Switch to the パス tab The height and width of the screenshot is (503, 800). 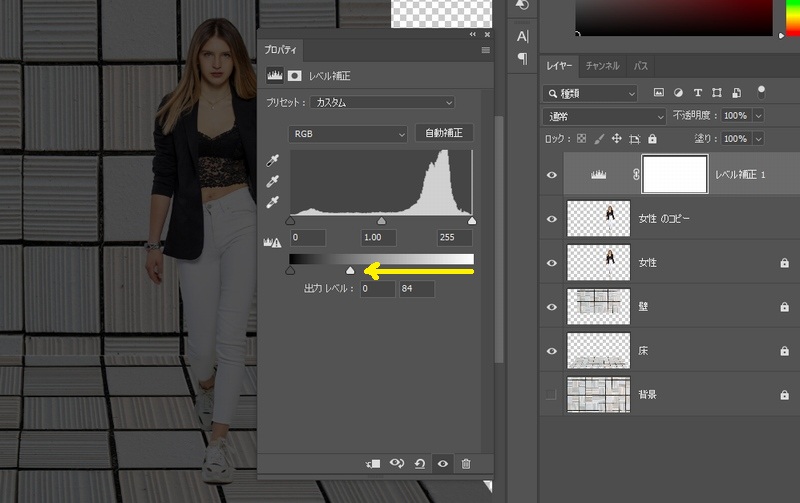[x=640, y=66]
